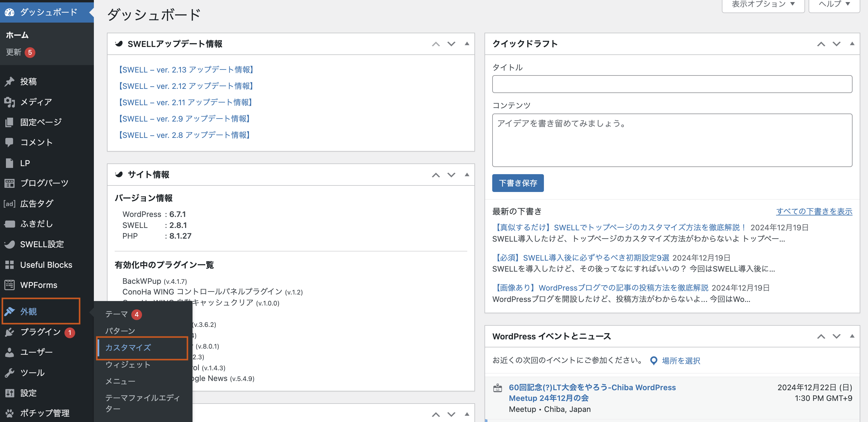The image size is (868, 422).
Task: Move WordPress イベントとニュース panel up
Action: tap(821, 336)
